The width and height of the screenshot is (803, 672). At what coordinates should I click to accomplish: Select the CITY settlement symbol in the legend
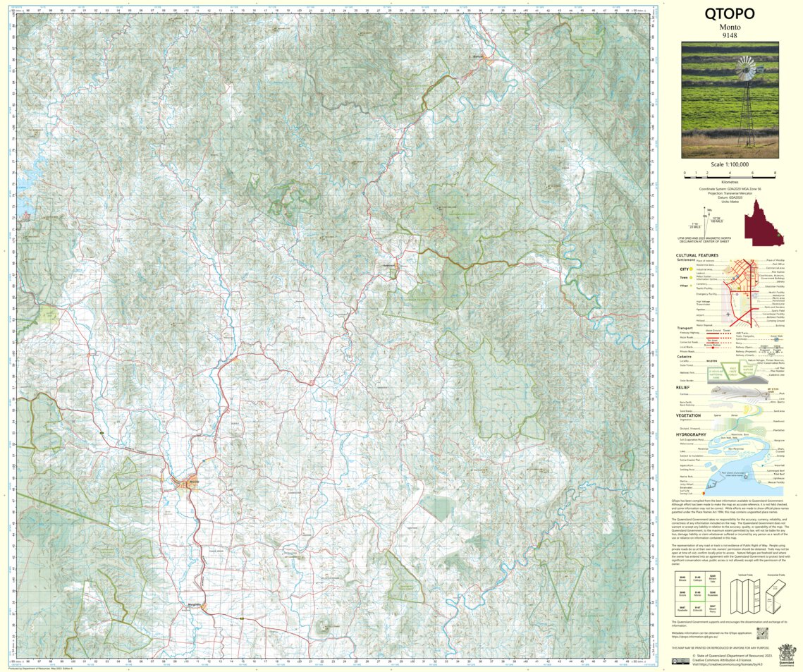(x=691, y=269)
